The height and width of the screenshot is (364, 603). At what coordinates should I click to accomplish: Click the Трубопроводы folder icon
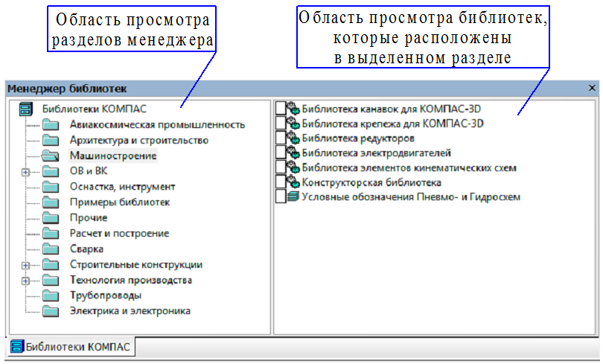tap(51, 296)
